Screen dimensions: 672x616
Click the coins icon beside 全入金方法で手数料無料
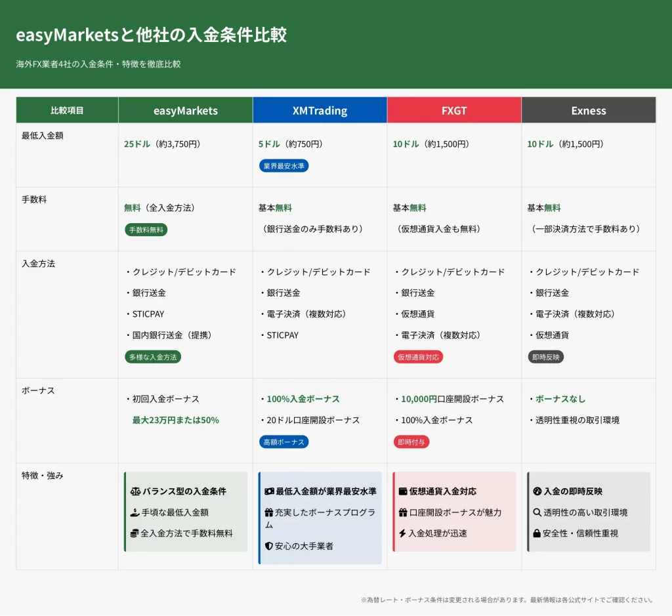tap(135, 533)
